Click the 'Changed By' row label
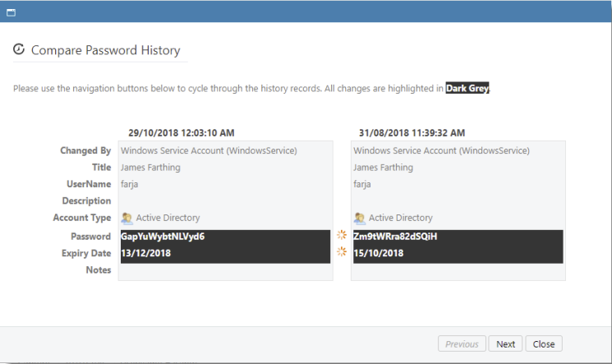The height and width of the screenshot is (364, 612). 85,150
